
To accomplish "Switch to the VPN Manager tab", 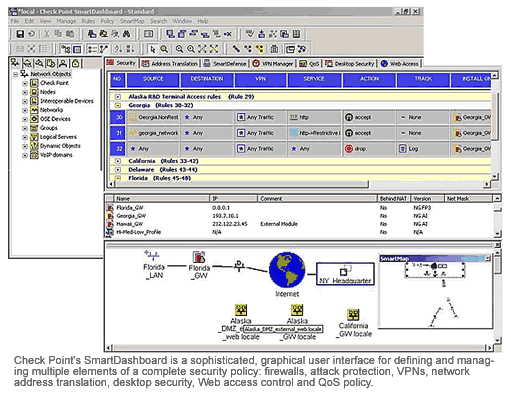I will tap(273, 63).
